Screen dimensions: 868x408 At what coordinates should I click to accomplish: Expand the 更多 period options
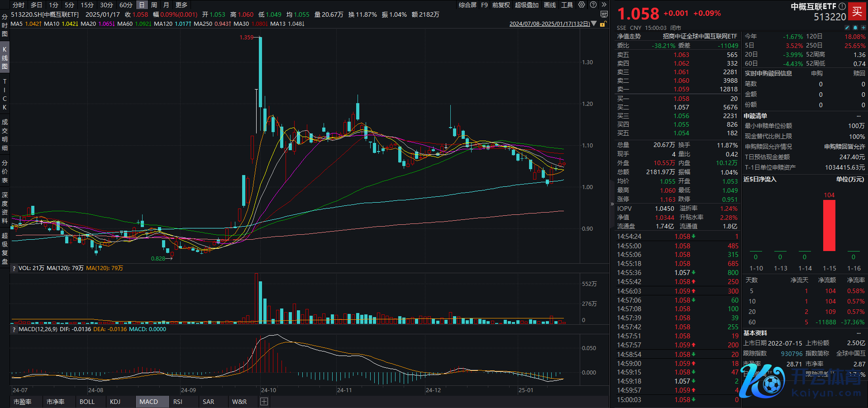181,5
